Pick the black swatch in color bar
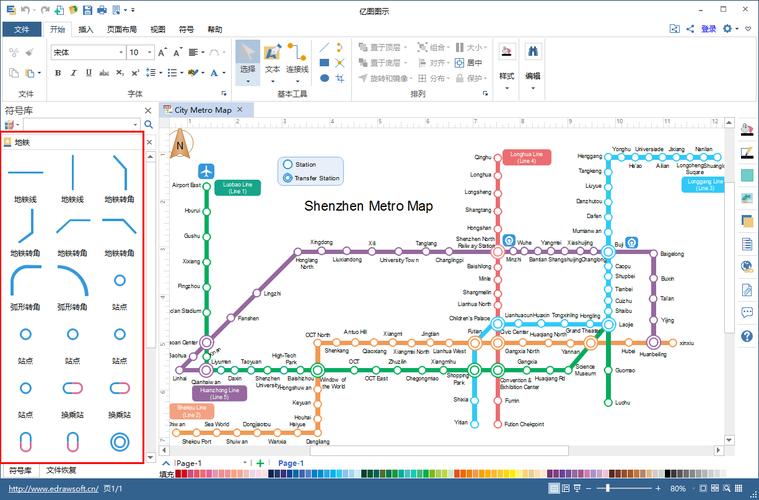 [668, 474]
